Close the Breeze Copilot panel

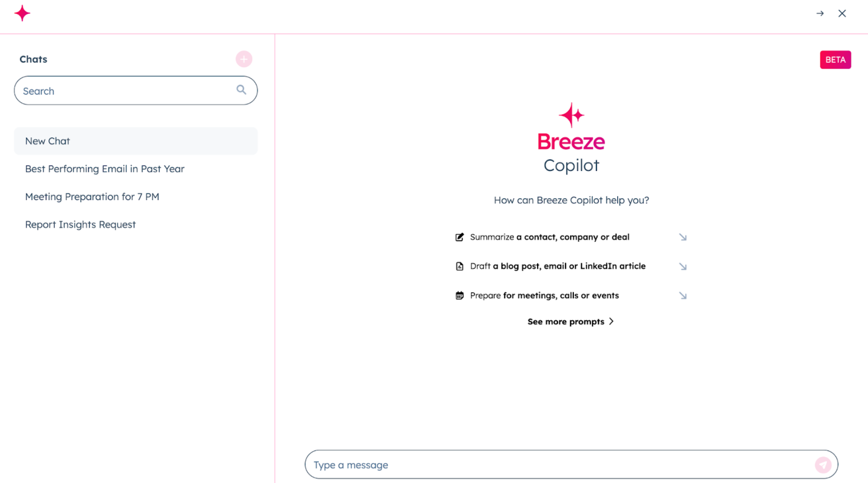click(x=842, y=14)
